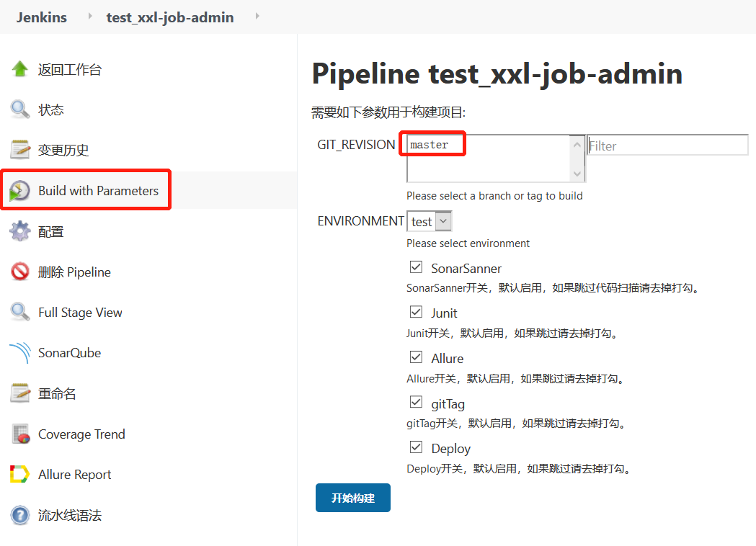This screenshot has height=546, width=756.
Task: Uncheck the gitTag checkbox
Action: [416, 402]
